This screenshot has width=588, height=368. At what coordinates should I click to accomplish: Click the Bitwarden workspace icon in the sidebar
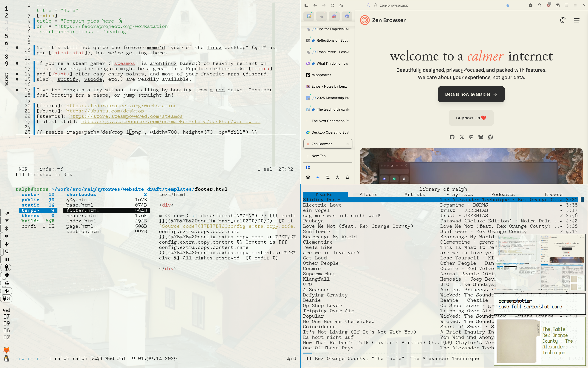[x=308, y=167]
